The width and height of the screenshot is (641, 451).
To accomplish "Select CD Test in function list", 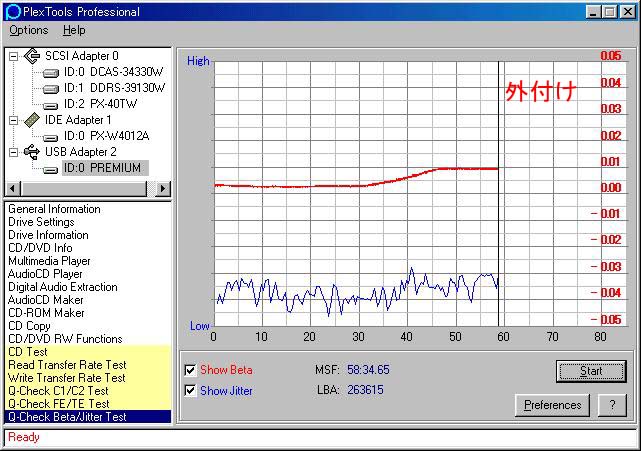I will tap(88, 352).
